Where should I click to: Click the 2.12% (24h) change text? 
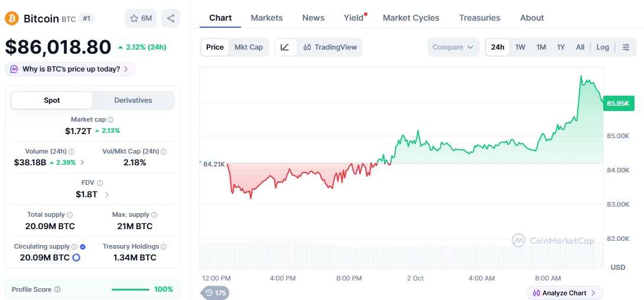click(x=146, y=47)
